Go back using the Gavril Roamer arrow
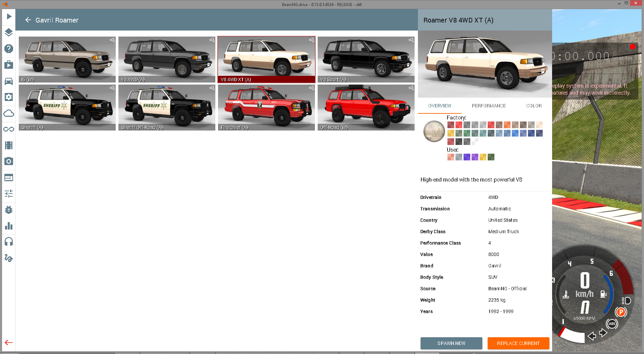Viewport: 644px width, 354px height. click(x=28, y=20)
